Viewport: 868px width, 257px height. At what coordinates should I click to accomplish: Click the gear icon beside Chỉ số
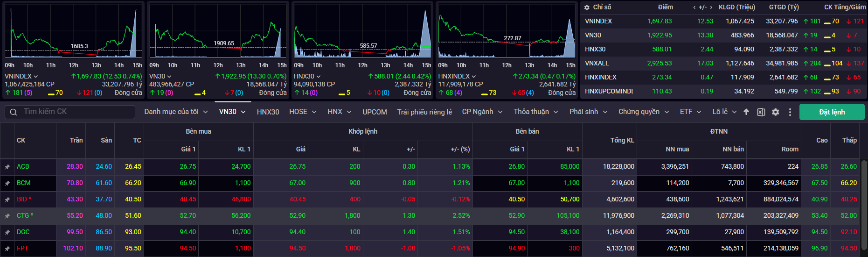click(x=587, y=7)
